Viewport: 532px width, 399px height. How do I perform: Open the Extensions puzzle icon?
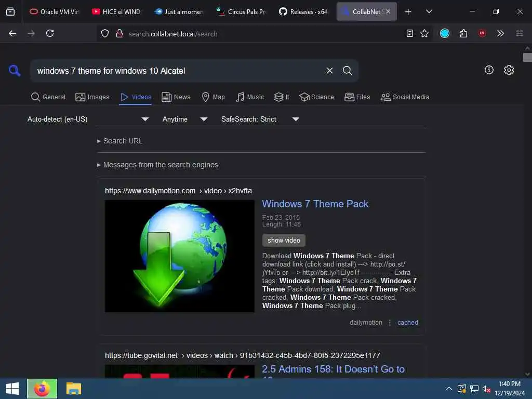point(463,33)
